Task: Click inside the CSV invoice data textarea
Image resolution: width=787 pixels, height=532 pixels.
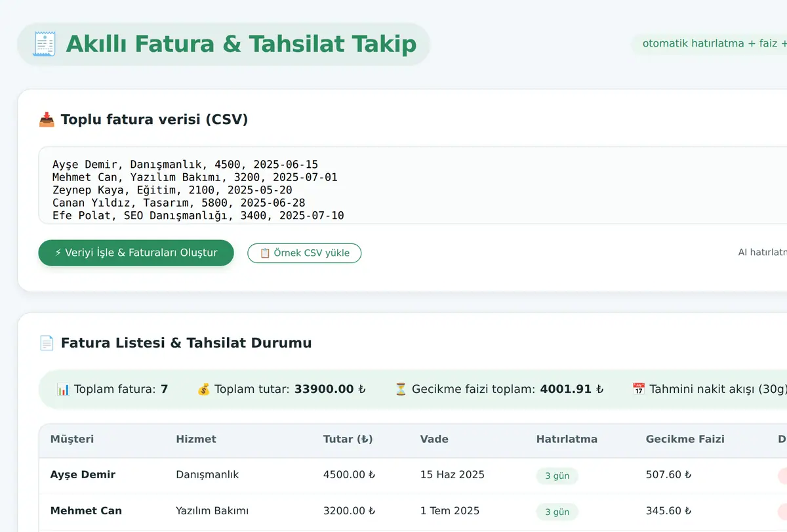Action: click(x=413, y=185)
